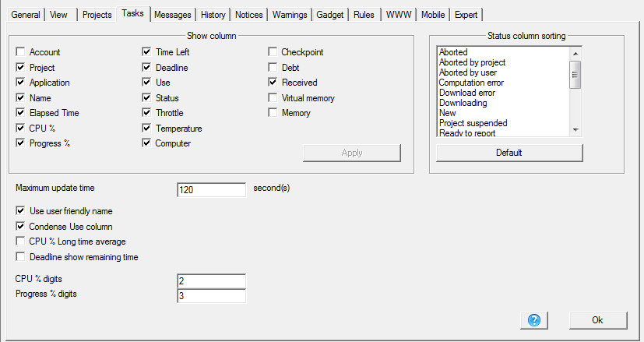Screen dimensions: 644x342
Task: Click the Maximum update time field
Action: click(212, 190)
